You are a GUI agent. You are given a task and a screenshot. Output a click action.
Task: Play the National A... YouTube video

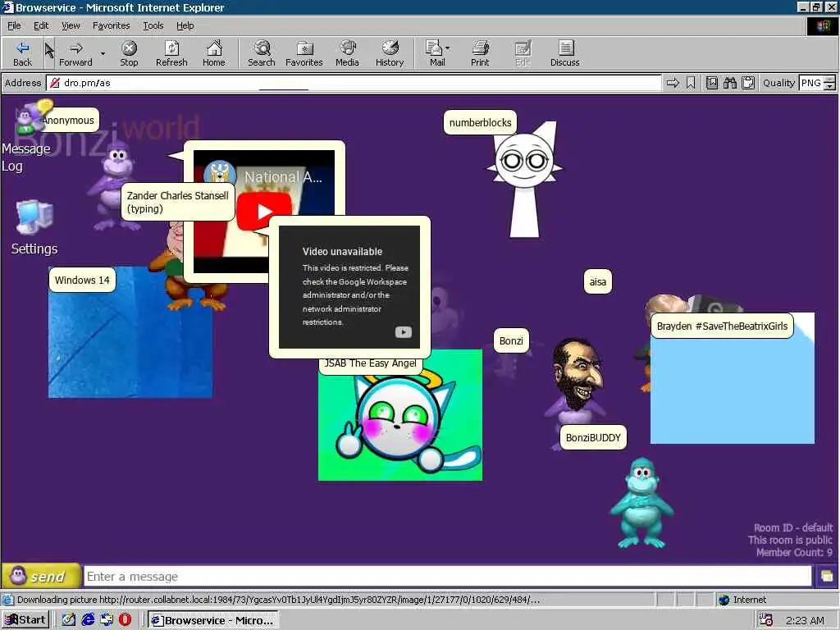(x=263, y=212)
